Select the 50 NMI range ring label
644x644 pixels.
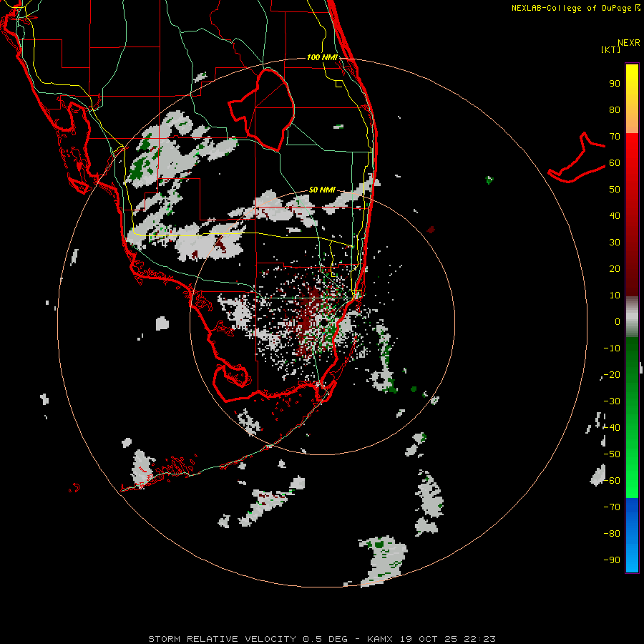(x=322, y=190)
